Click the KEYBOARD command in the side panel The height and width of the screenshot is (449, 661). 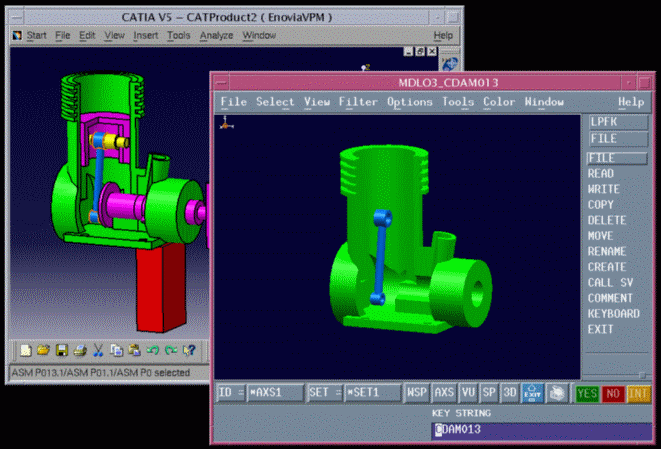point(614,314)
